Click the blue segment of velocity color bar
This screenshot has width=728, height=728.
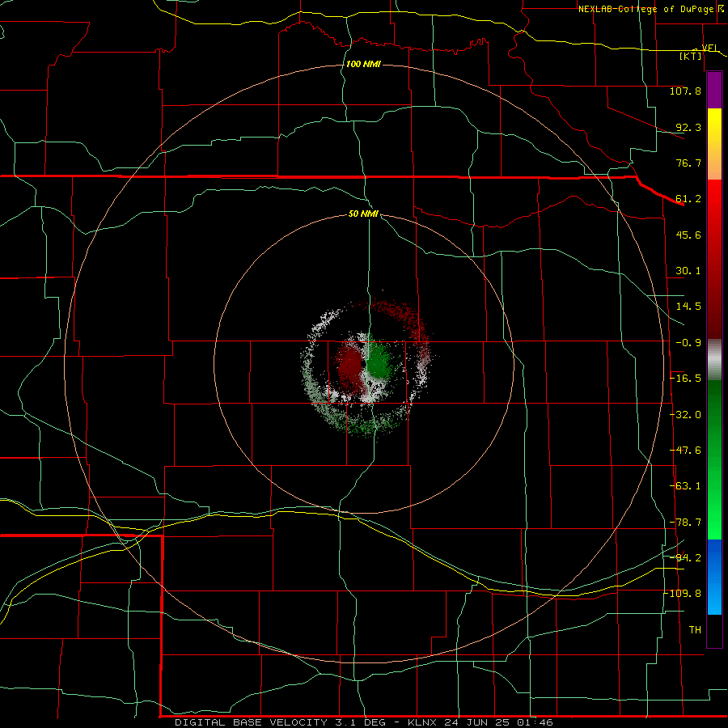(714, 577)
